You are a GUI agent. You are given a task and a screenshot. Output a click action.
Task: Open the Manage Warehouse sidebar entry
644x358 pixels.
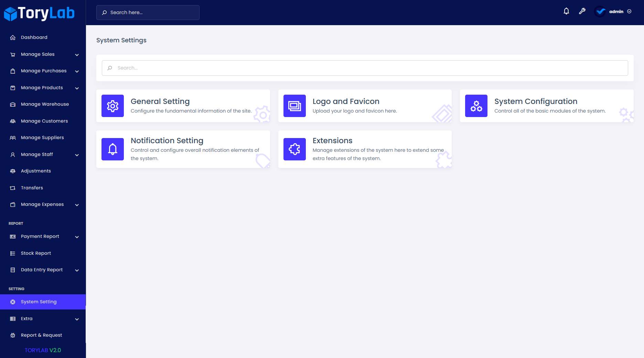45,104
